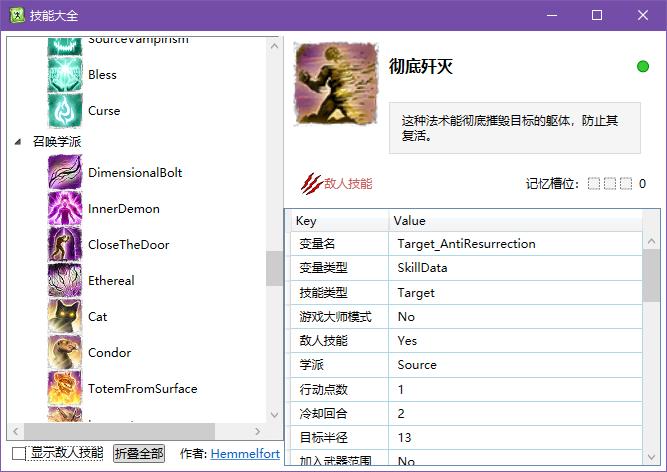
Task: Click the red claw enemy skill icon
Action: pyautogui.click(x=311, y=184)
